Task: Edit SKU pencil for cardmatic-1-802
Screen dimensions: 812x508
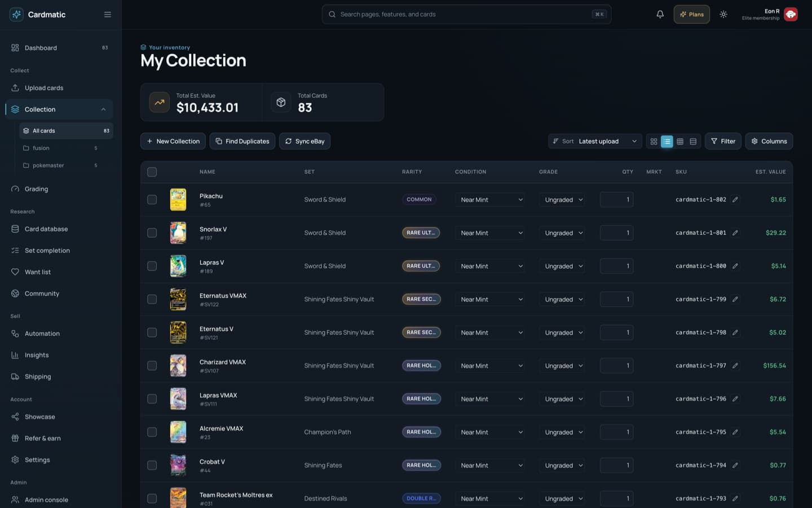Action: coord(735,200)
